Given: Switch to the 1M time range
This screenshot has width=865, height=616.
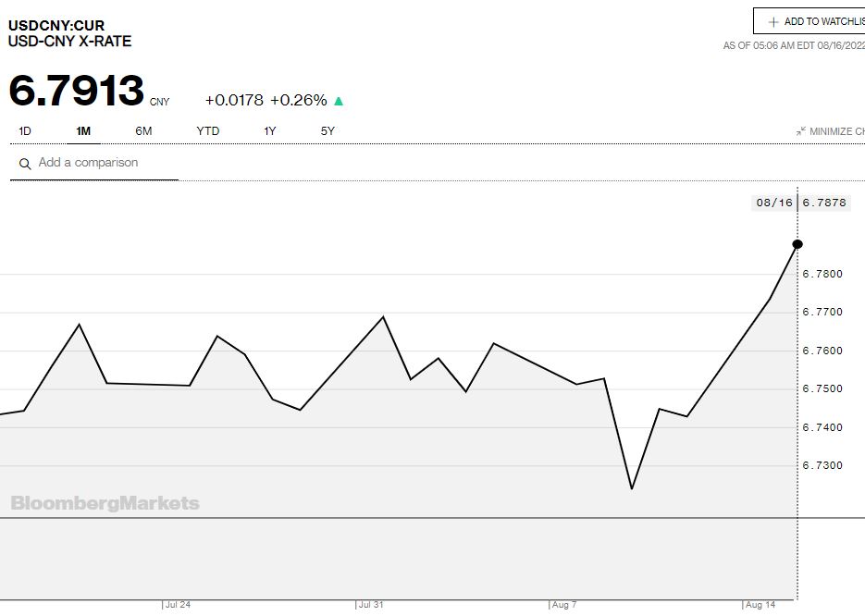Looking at the screenshot, I should pos(83,131).
